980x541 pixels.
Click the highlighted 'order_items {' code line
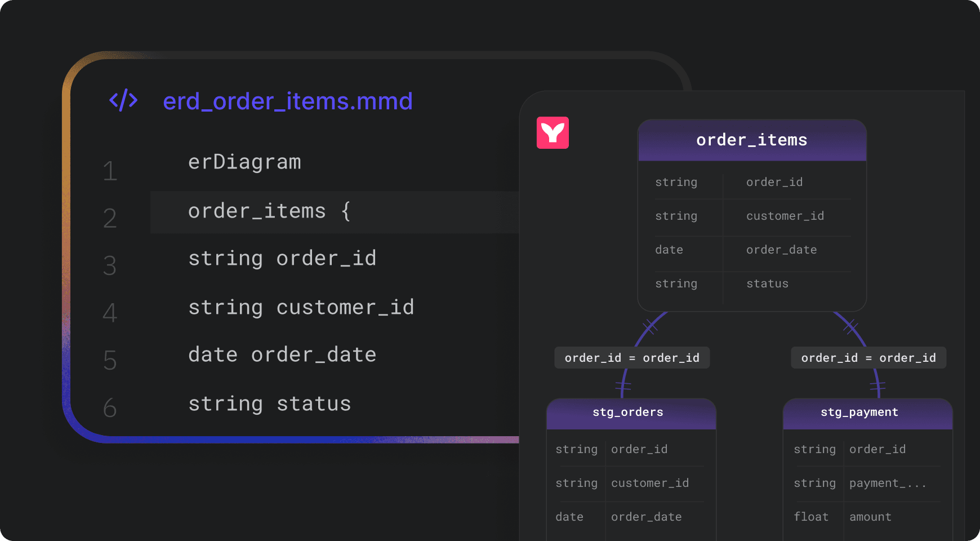335,212
